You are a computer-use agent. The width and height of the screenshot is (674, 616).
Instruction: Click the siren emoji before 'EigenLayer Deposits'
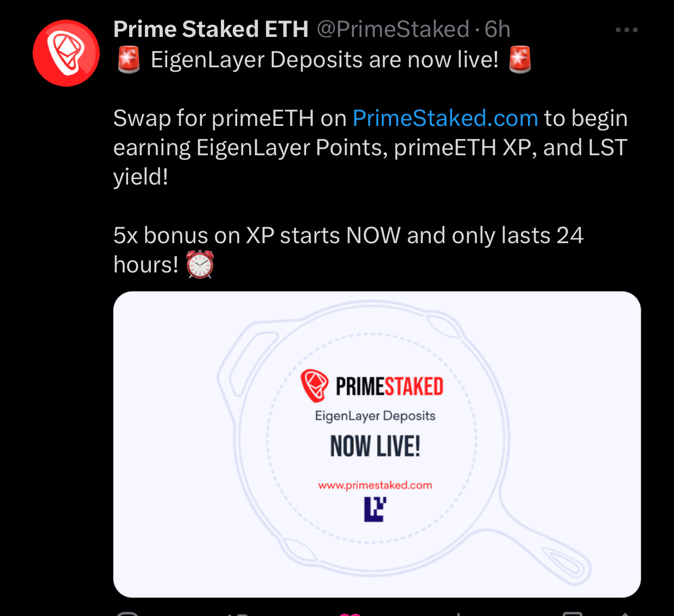(x=129, y=60)
